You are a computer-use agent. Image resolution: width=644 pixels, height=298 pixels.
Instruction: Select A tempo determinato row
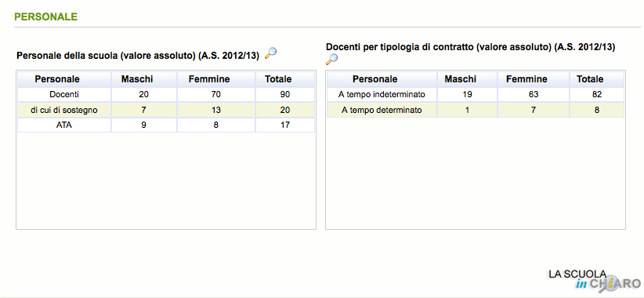point(476,110)
